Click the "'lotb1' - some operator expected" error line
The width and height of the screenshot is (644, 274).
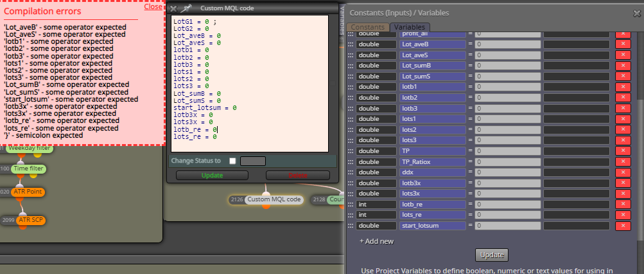pyautogui.click(x=58, y=42)
